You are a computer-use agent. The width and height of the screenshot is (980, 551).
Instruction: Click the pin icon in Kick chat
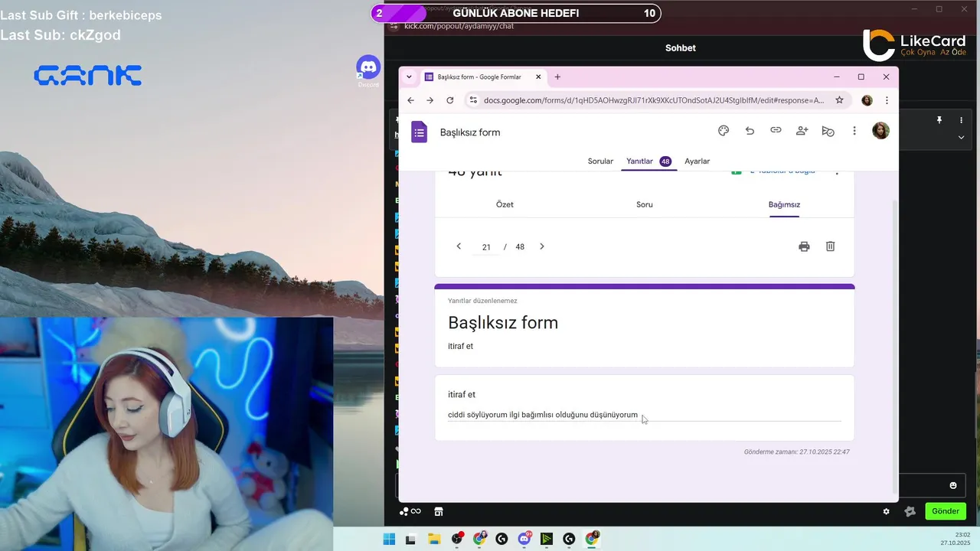(x=939, y=120)
